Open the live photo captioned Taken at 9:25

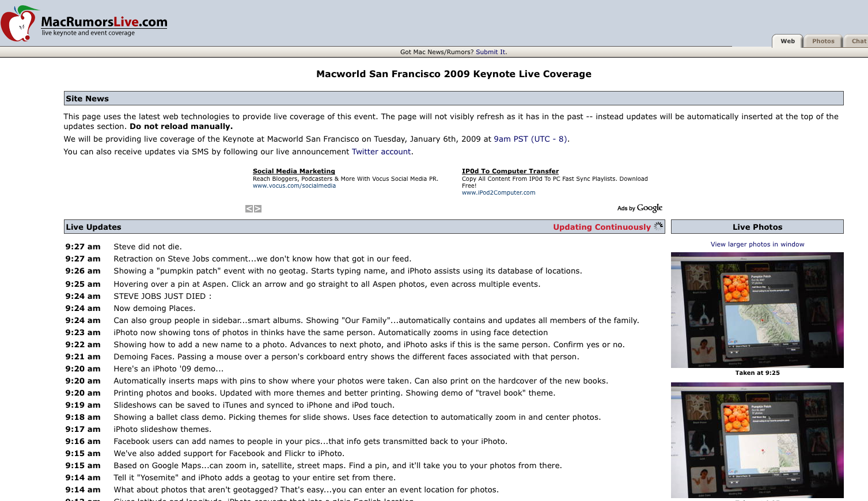[757, 310]
